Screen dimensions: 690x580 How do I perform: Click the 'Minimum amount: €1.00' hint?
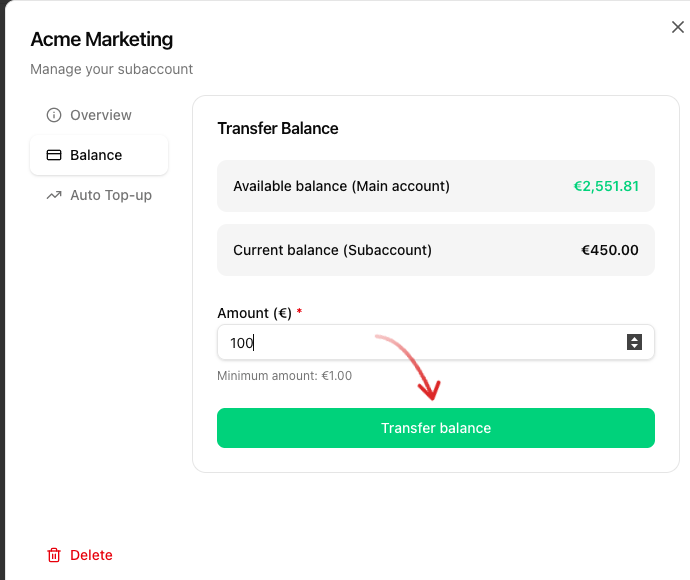pos(284,376)
